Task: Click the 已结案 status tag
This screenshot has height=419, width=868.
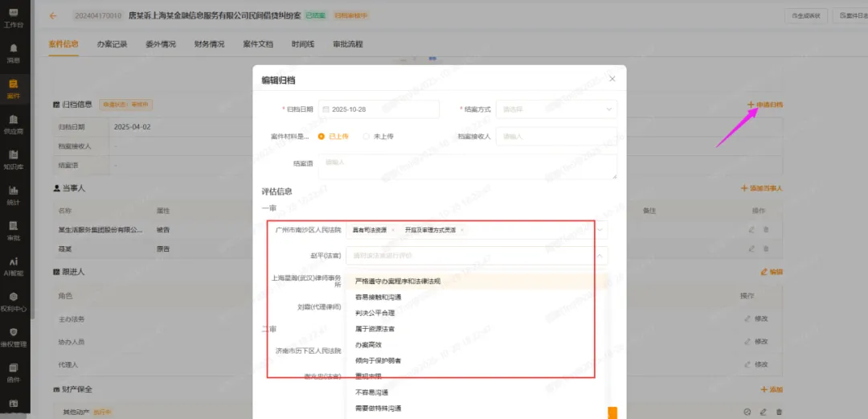Action: click(316, 16)
